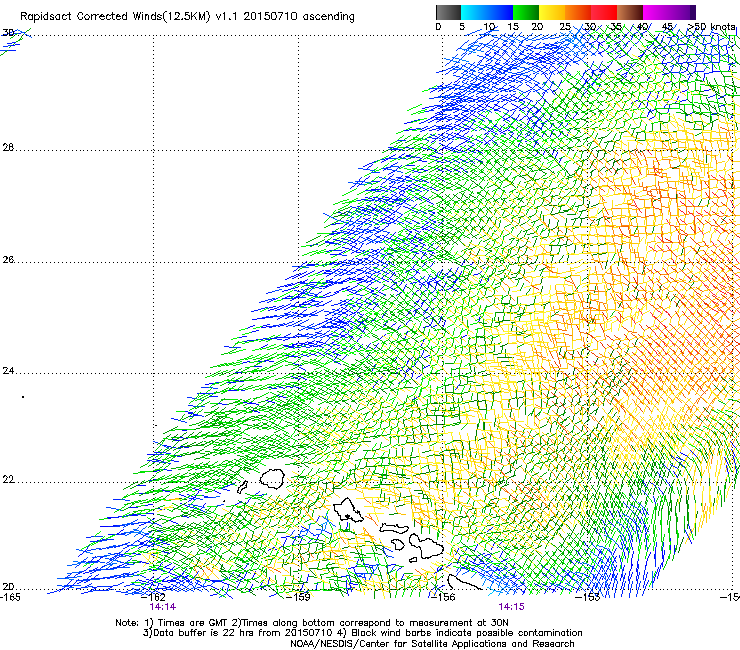Click the latitude label '28'
Viewport: 740px width, 650px height.
tap(8, 148)
